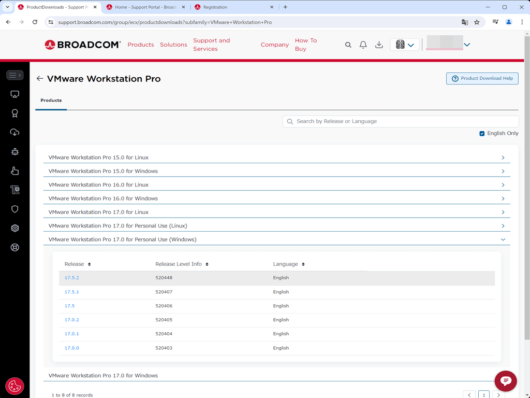530x398 pixels.
Task: Click the search magnifier icon in header
Action: [x=348, y=45]
